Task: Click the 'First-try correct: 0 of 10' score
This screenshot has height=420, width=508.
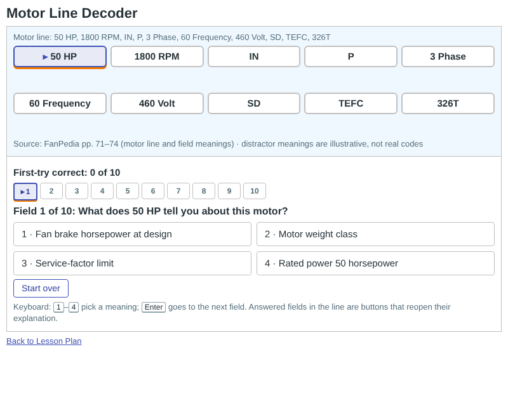Action: [x=67, y=173]
